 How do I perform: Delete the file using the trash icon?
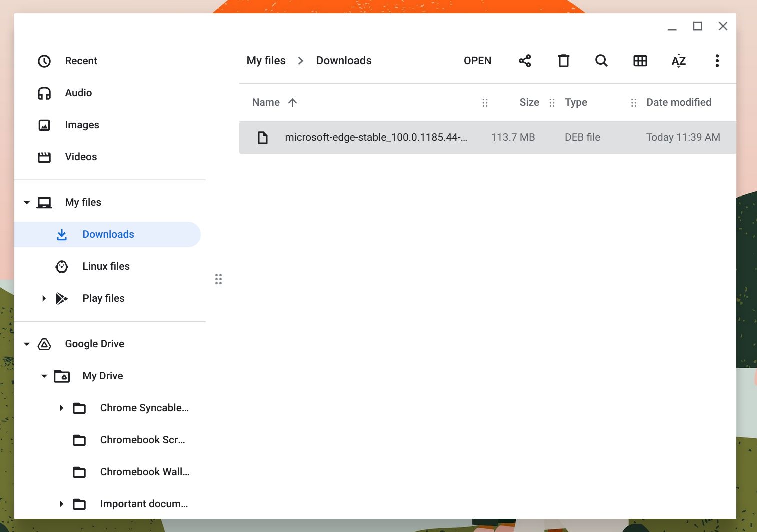tap(563, 60)
